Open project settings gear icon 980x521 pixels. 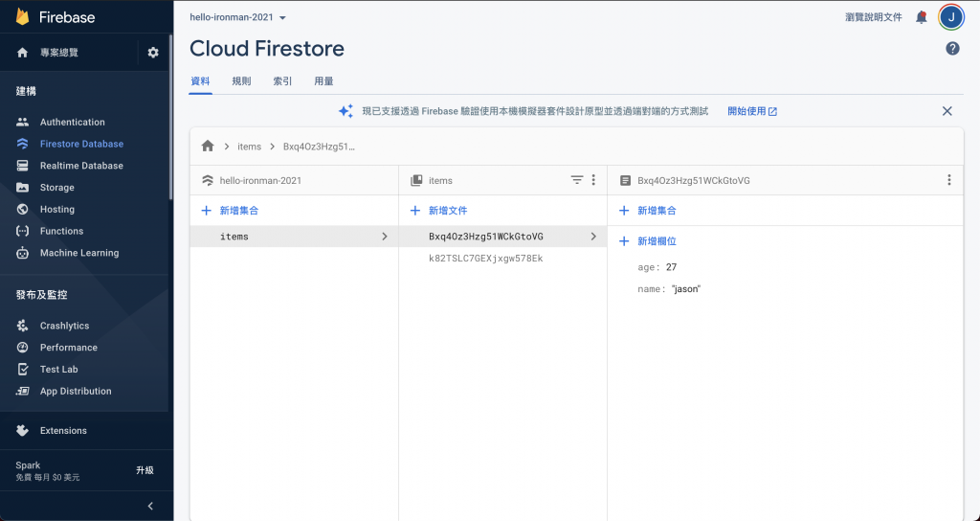click(x=153, y=53)
